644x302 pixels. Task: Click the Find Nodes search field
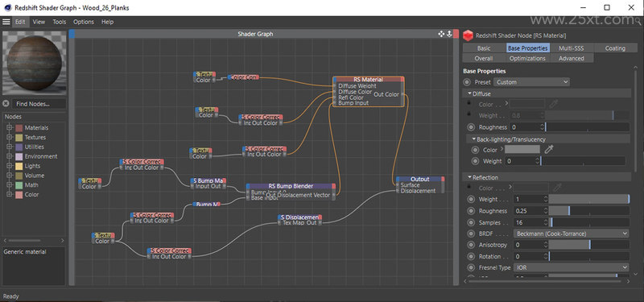(x=39, y=104)
